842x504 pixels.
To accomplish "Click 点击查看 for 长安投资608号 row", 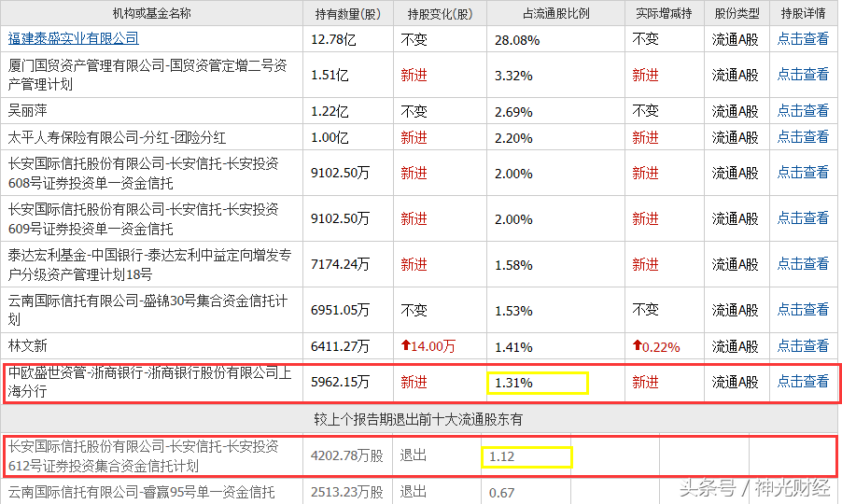I will pyautogui.click(x=803, y=173).
